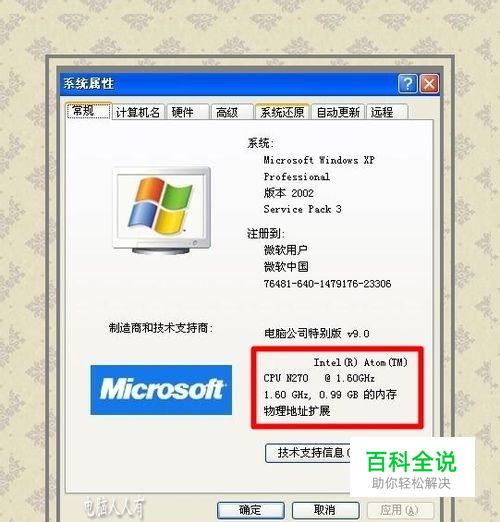
Task: Close the 系统属性 dialog
Action: click(x=429, y=84)
